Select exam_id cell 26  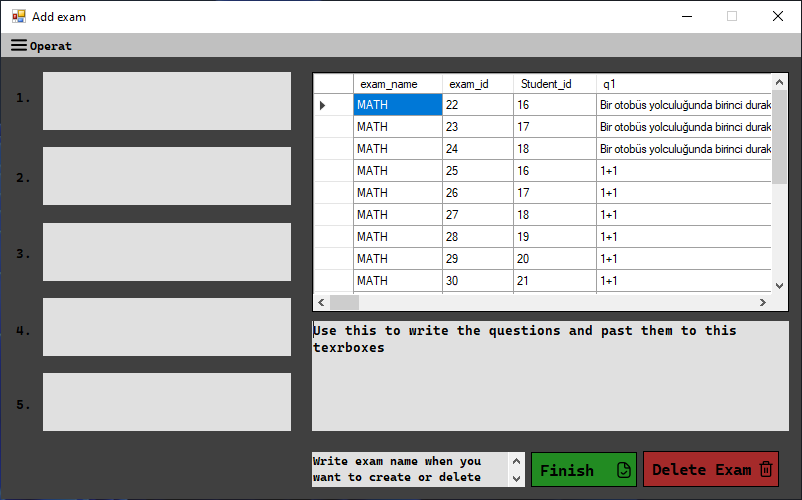point(478,193)
